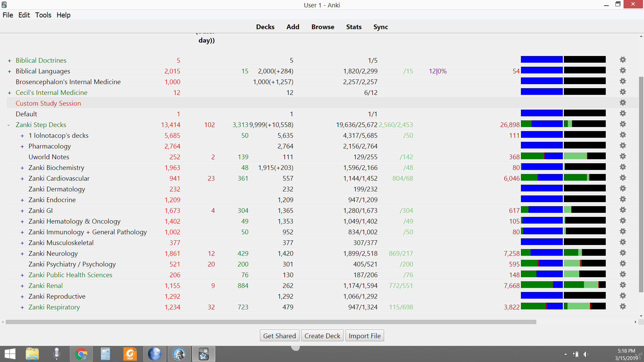
Task: Open options gear for Zanki Endocrine
Action: point(623,199)
